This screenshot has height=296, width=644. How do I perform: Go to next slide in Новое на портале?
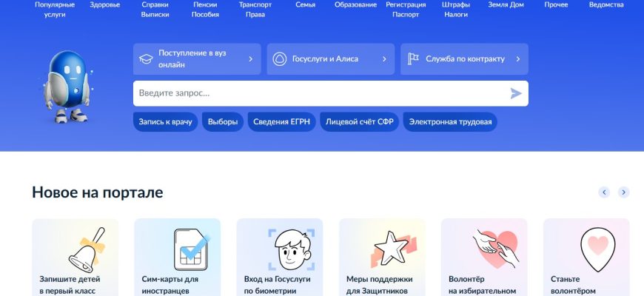click(624, 192)
